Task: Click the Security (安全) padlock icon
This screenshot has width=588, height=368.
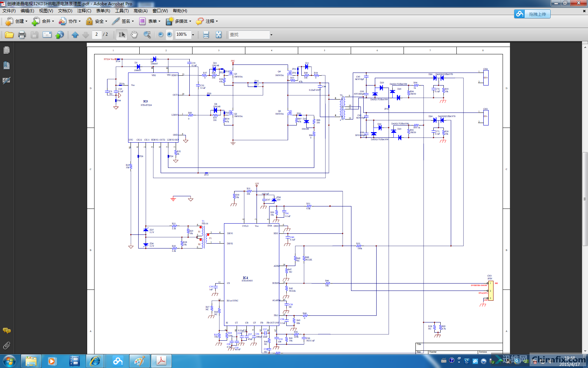Action: 89,21
